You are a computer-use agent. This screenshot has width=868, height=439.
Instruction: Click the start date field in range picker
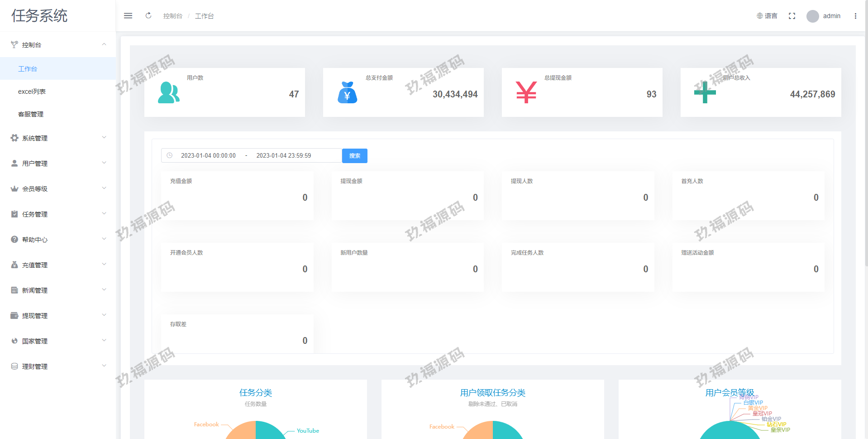tap(208, 155)
